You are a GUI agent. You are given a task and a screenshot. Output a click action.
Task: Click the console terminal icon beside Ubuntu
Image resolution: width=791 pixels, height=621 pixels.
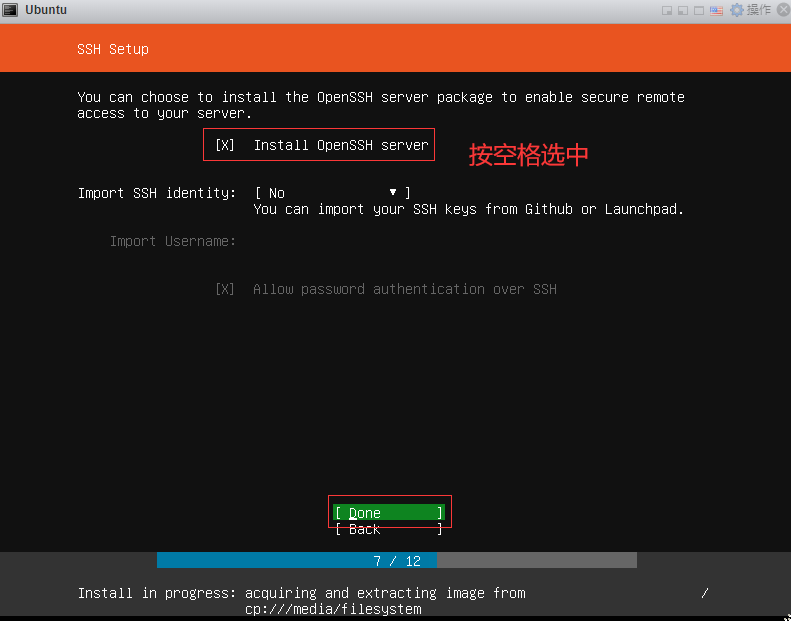tap(9, 10)
